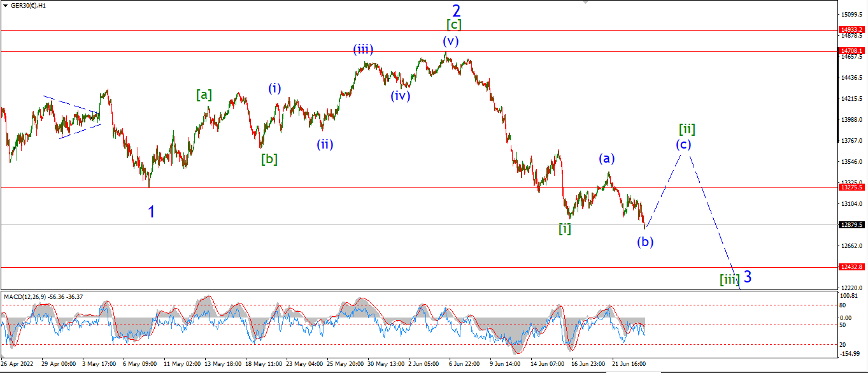Click the blue wave 1 label
This screenshot has width=868, height=373.
(x=151, y=212)
